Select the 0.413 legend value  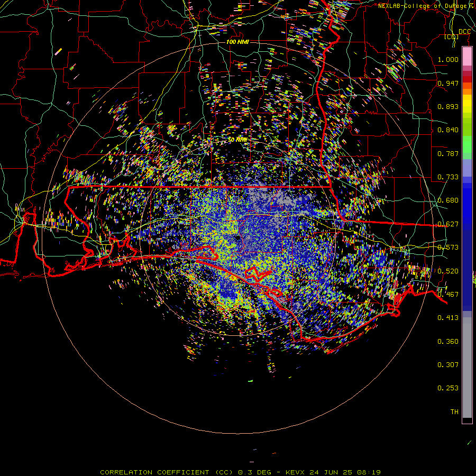[448, 318]
